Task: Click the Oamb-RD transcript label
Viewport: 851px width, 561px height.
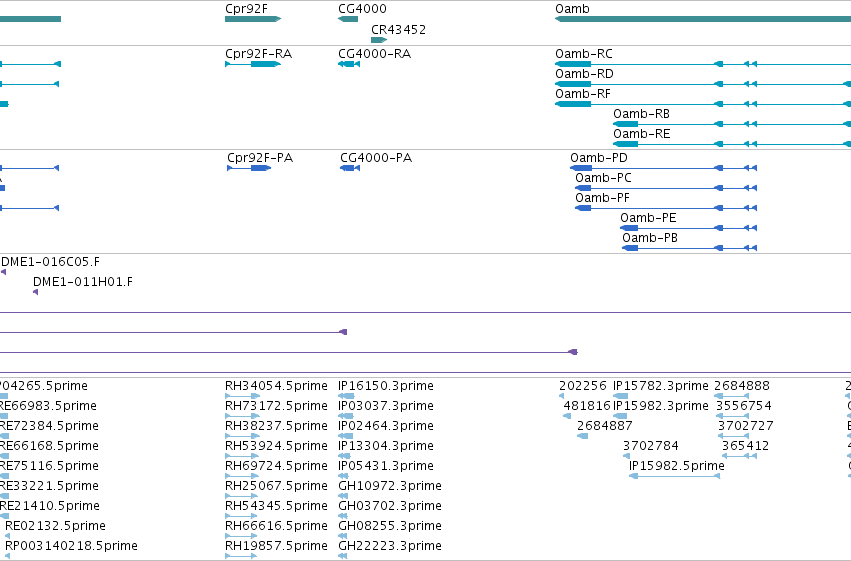Action: point(584,74)
